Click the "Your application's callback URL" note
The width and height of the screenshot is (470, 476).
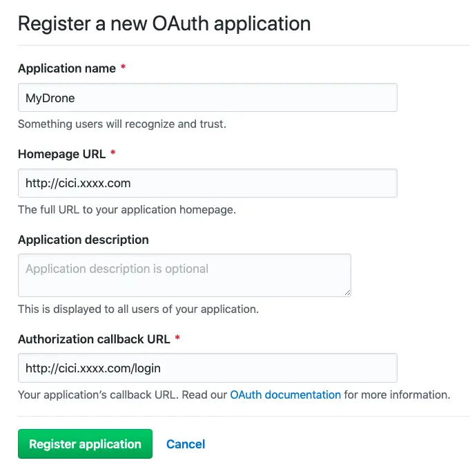[x=122, y=395]
